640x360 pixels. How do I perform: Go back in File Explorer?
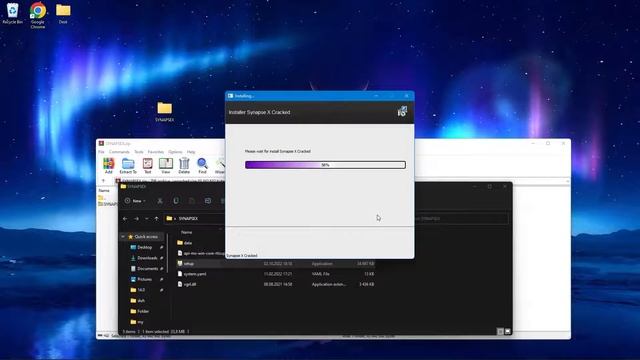pyautogui.click(x=125, y=219)
